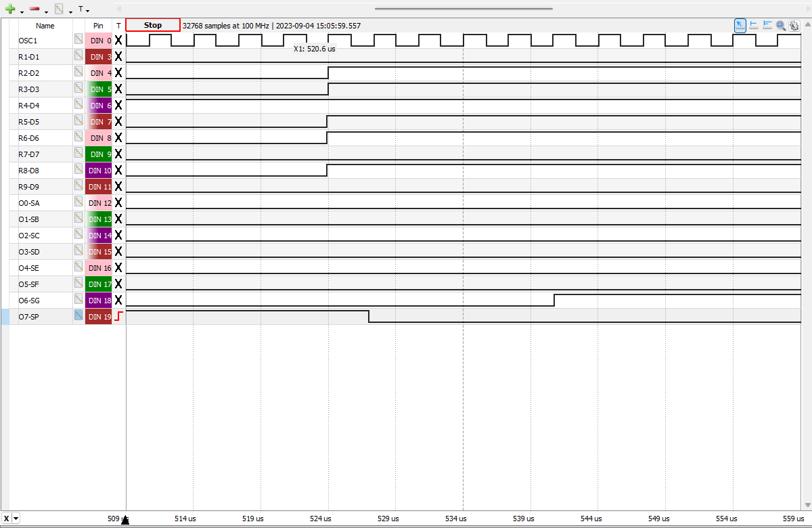The height and width of the screenshot is (528, 812).
Task: Click the trigger position marker on time axis
Action: click(x=125, y=520)
